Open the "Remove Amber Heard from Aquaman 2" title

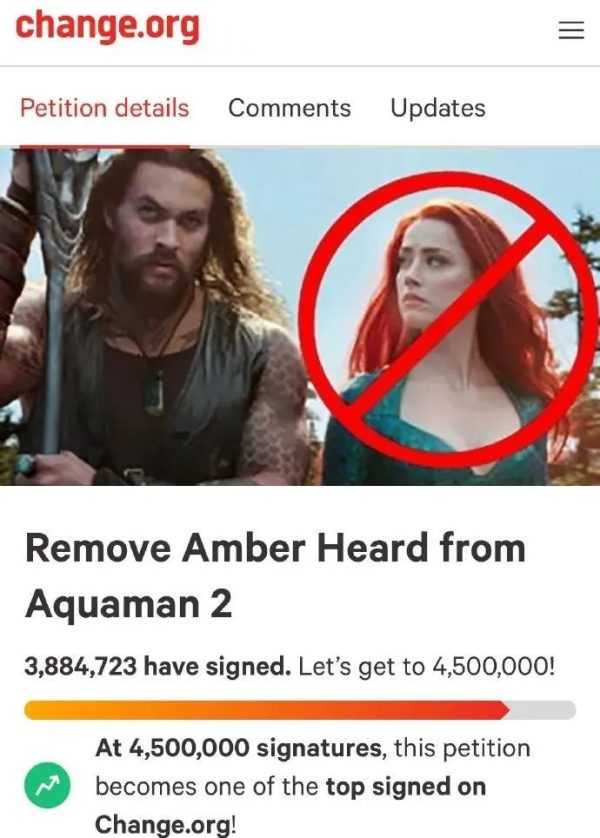point(275,576)
